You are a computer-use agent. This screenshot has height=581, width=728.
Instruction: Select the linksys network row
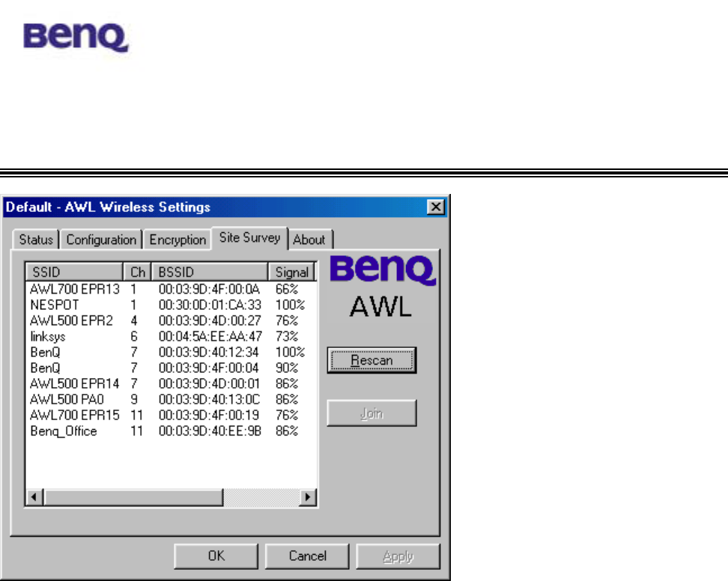(171, 336)
